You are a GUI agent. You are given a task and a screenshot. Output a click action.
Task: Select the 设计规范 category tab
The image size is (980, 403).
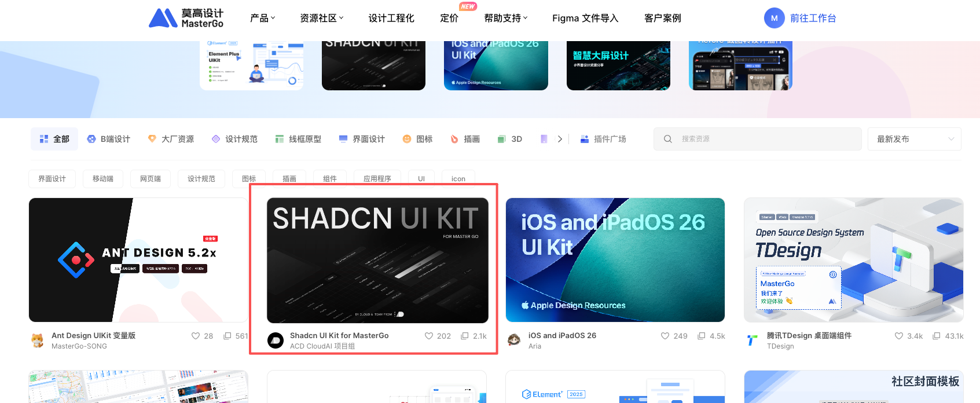pos(234,139)
